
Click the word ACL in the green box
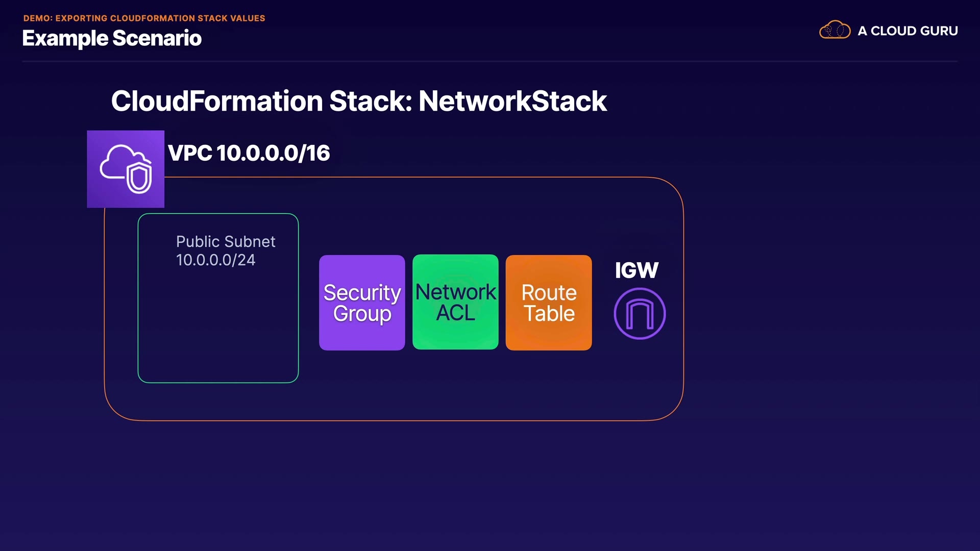point(455,313)
